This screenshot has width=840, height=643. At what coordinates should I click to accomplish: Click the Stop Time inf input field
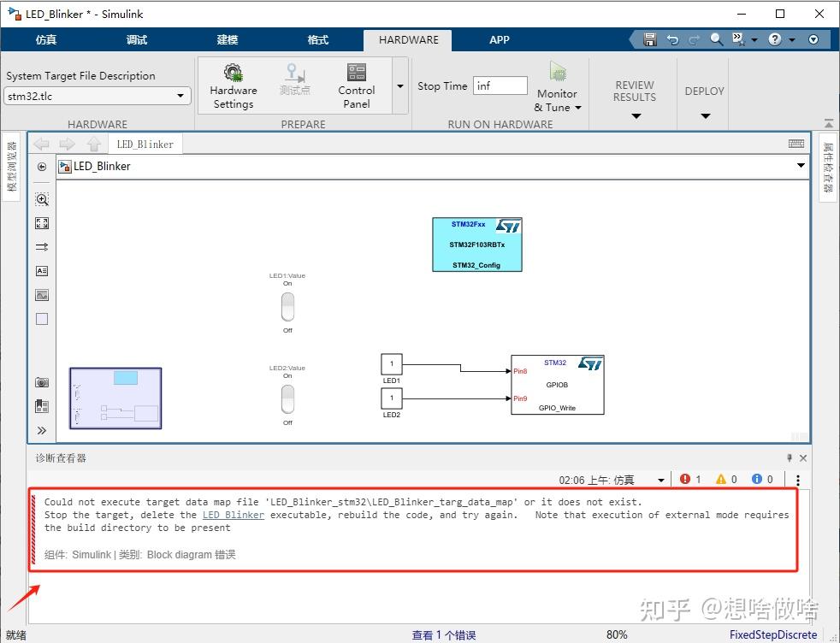(x=500, y=86)
